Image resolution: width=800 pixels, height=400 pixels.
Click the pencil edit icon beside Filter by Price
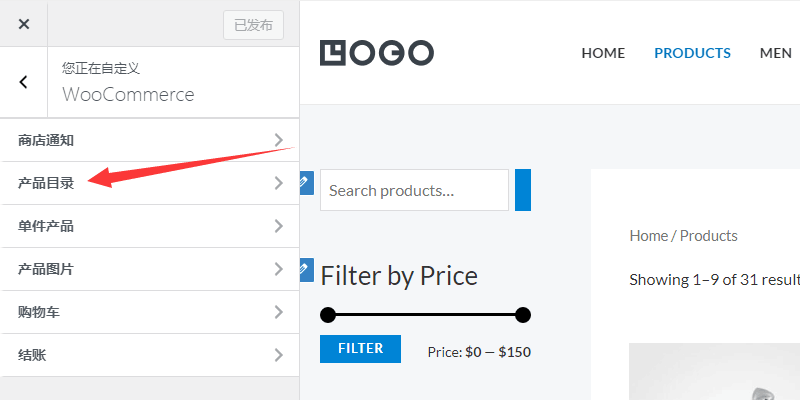pos(306,268)
